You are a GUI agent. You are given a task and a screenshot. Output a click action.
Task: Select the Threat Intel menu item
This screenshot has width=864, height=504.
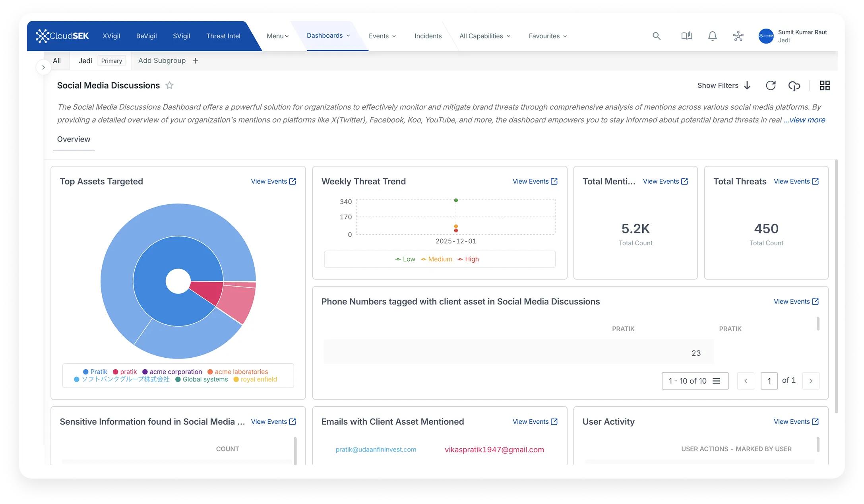pyautogui.click(x=223, y=36)
